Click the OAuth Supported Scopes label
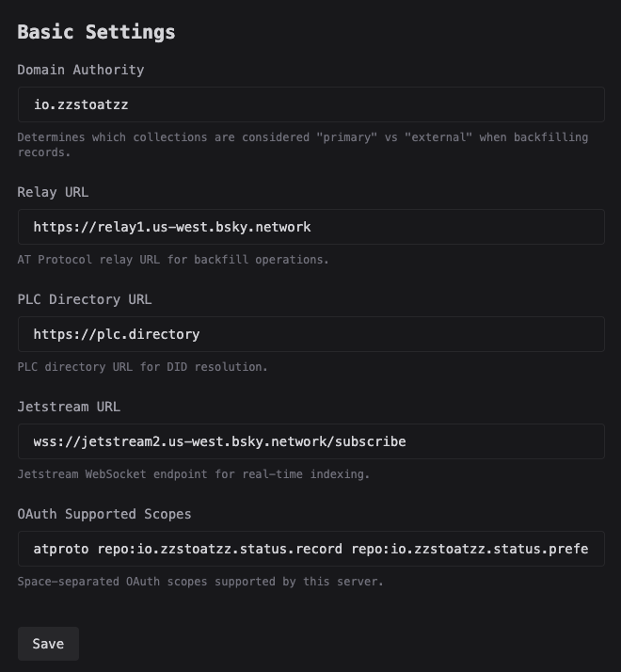Viewport: 621px width, 672px height. point(104,514)
